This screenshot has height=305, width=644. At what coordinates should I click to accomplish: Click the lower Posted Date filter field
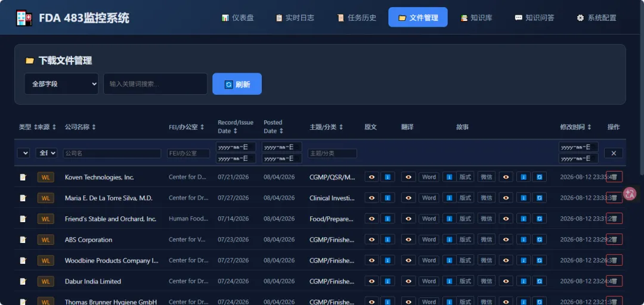coord(281,158)
